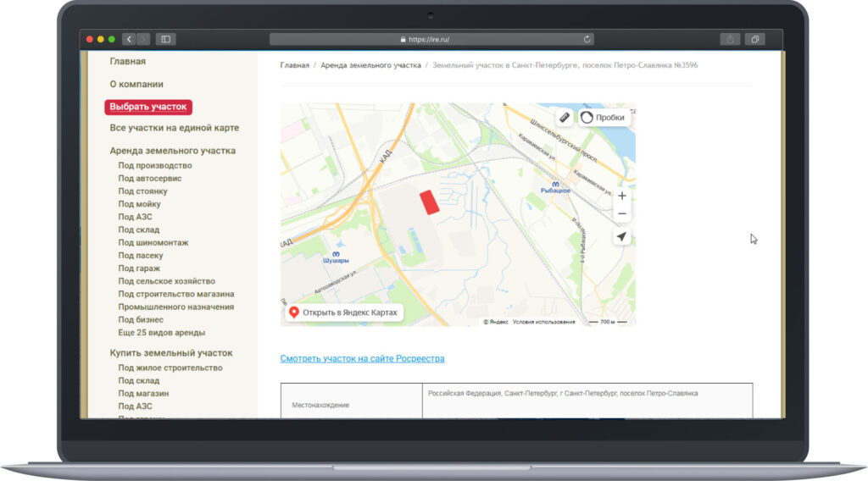Toggle the Пробки traffic button

pyautogui.click(x=604, y=117)
